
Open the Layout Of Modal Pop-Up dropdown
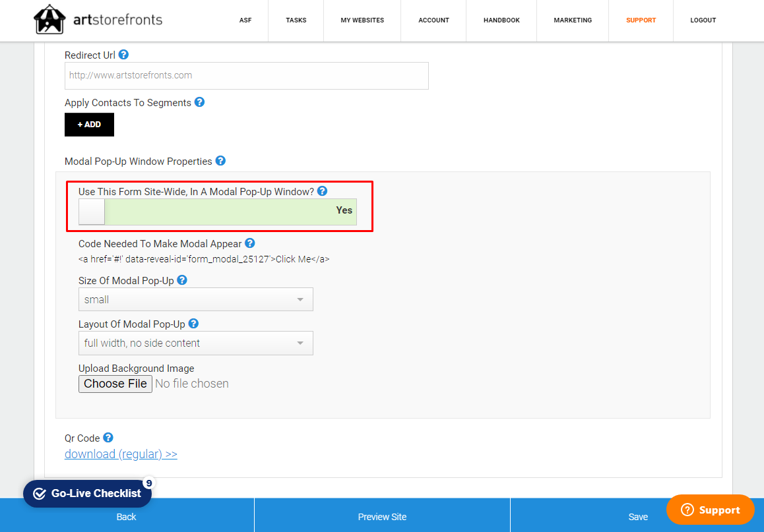point(196,343)
